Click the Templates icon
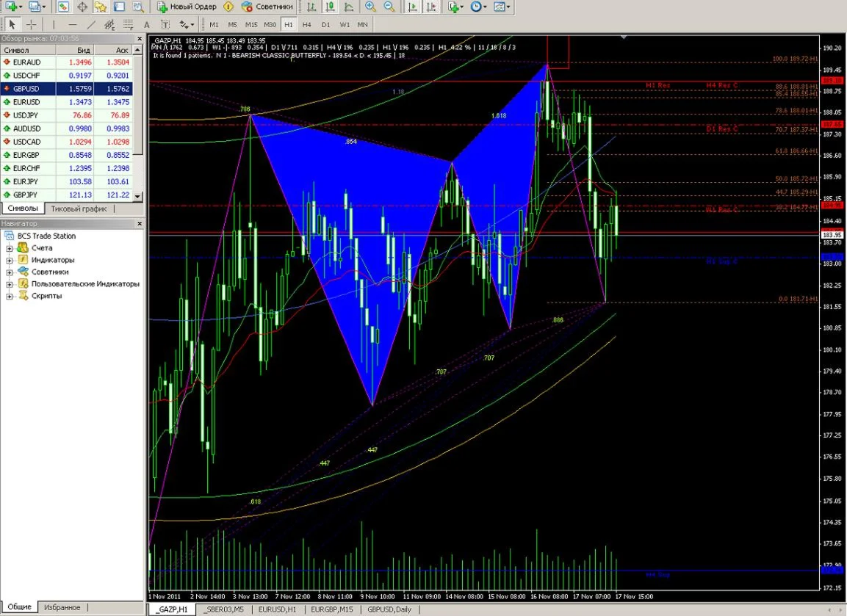This screenshot has height=616, width=847. [500, 7]
